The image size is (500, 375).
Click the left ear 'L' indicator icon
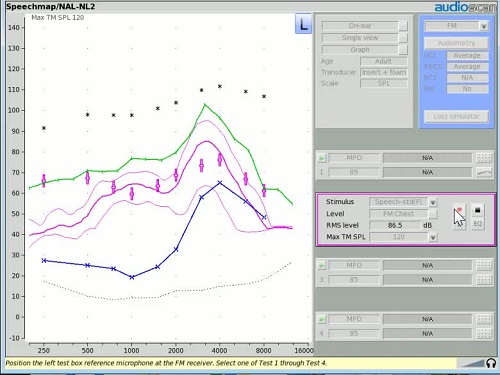[303, 24]
